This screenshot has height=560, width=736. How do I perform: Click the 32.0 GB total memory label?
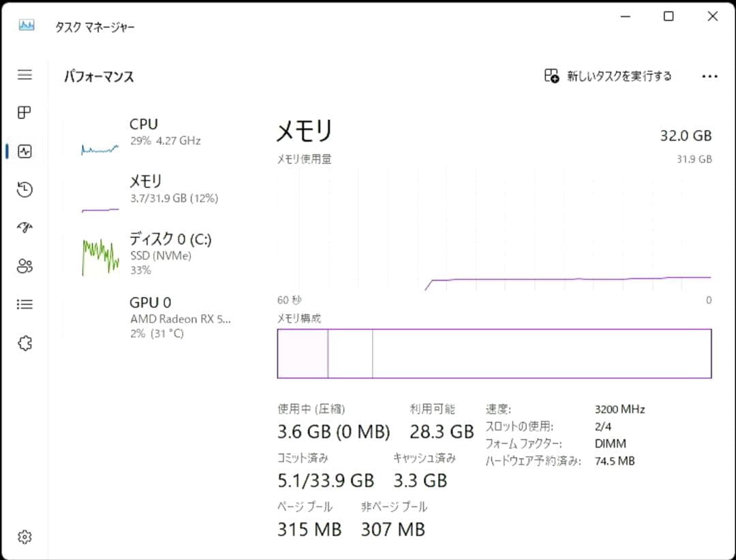pos(685,136)
